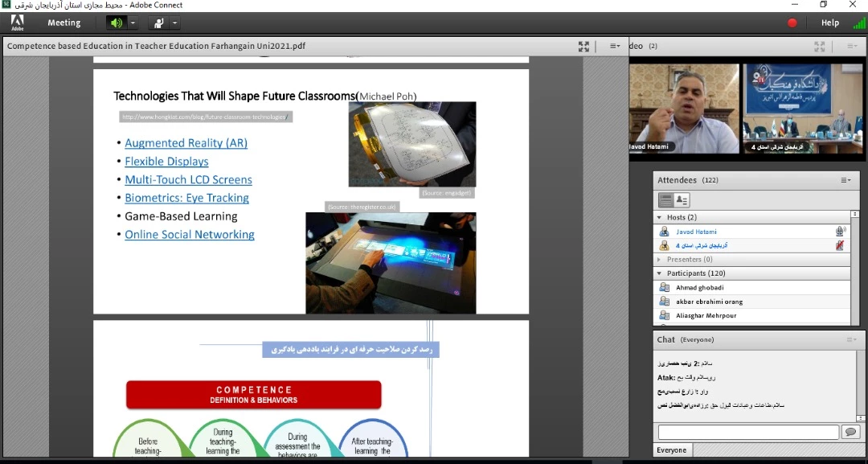Screen dimensions: 868x464
Task: Click the chat message input field
Action: [x=747, y=433]
